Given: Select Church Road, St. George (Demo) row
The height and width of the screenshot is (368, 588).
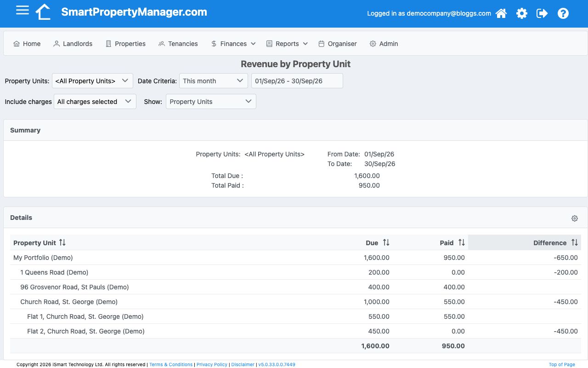Looking at the screenshot, I should [295, 302].
